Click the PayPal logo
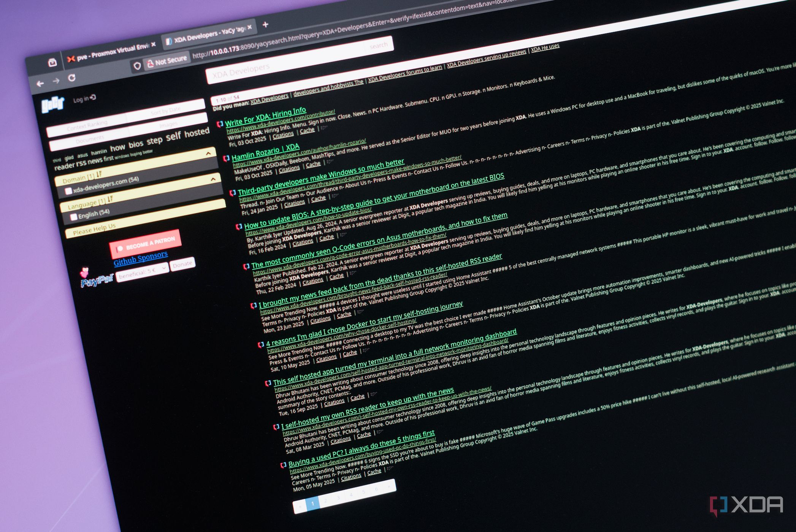The image size is (796, 532). click(97, 280)
